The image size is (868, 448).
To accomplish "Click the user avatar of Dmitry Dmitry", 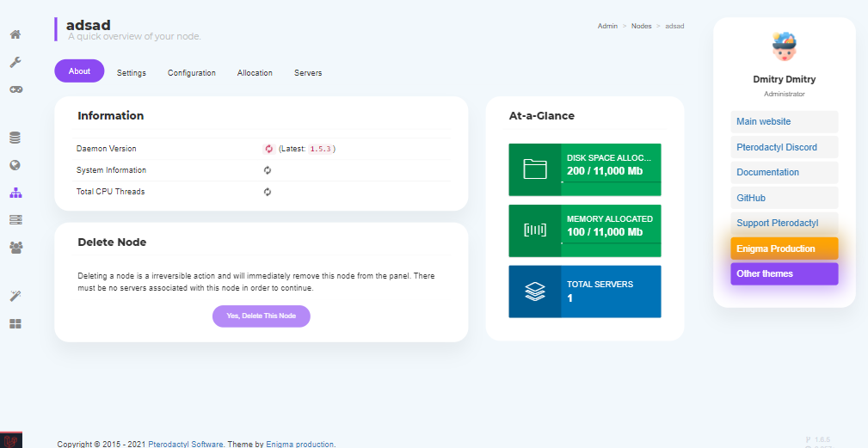I will [x=785, y=46].
